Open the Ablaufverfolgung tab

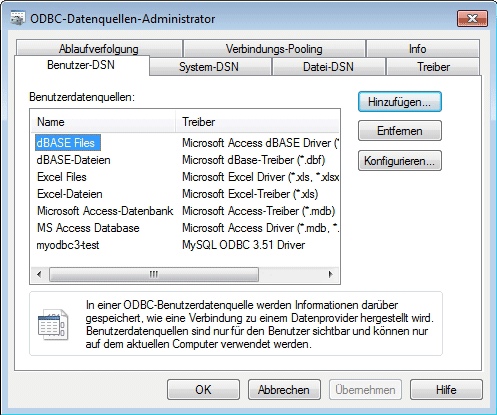(99, 49)
